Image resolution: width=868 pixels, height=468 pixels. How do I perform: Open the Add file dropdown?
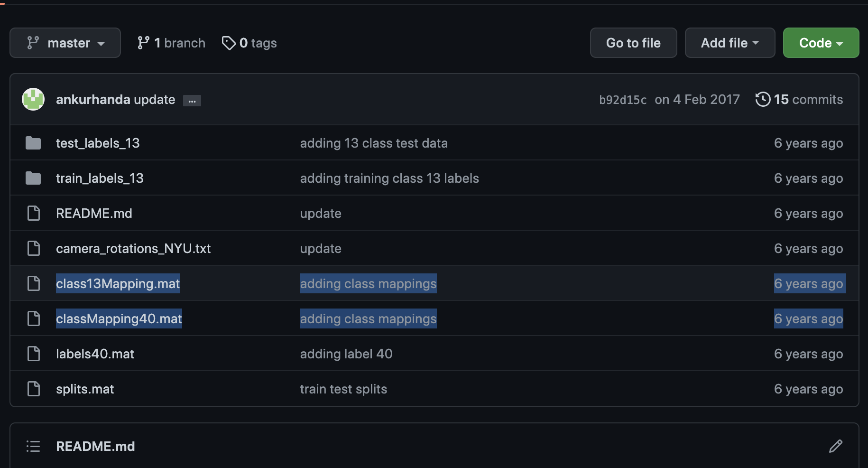click(x=729, y=43)
